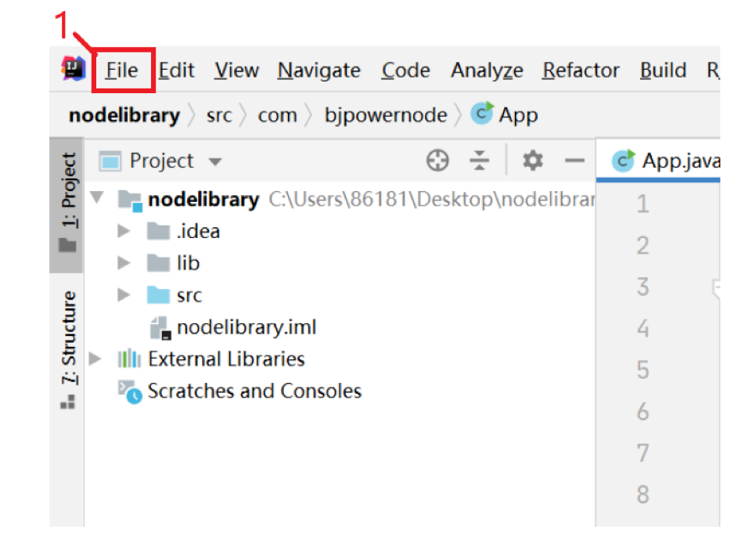Open the File menu
The height and width of the screenshot is (541, 756).
pyautogui.click(x=122, y=70)
